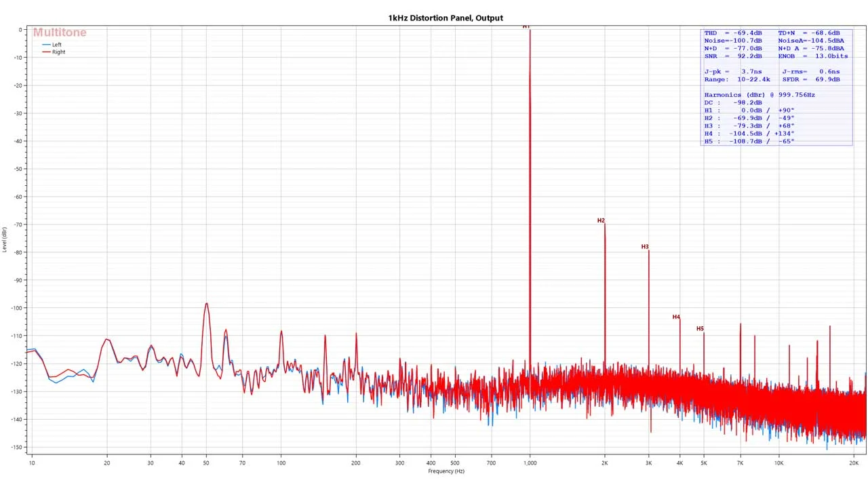The height and width of the screenshot is (489, 868).
Task: Click the H5 harmonic marker label on the plot
Action: click(x=700, y=329)
